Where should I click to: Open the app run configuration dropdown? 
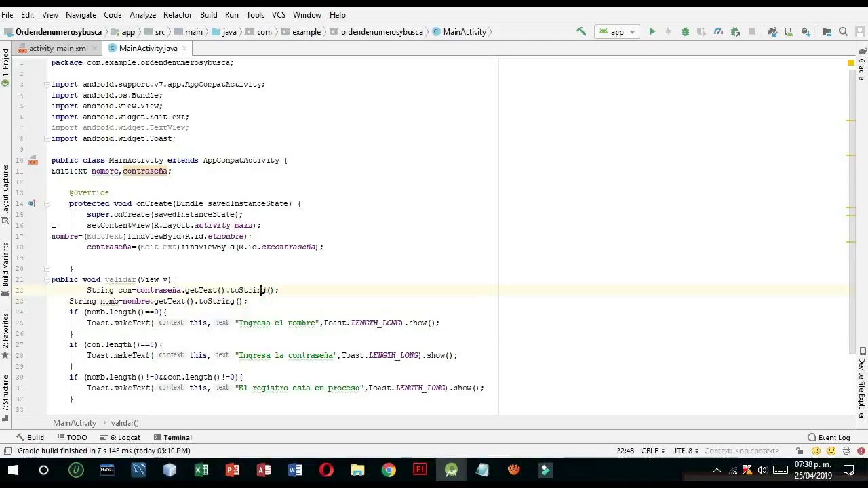pyautogui.click(x=616, y=32)
